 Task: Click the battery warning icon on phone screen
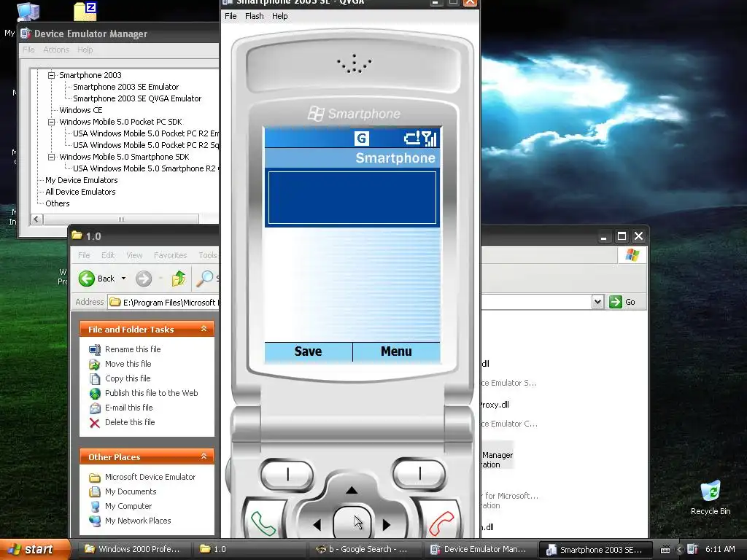click(x=411, y=138)
